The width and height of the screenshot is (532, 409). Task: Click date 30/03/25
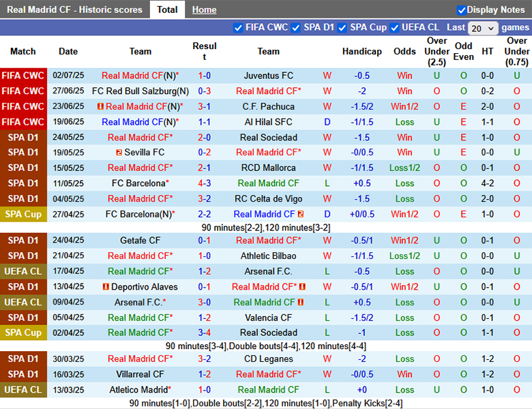click(68, 359)
